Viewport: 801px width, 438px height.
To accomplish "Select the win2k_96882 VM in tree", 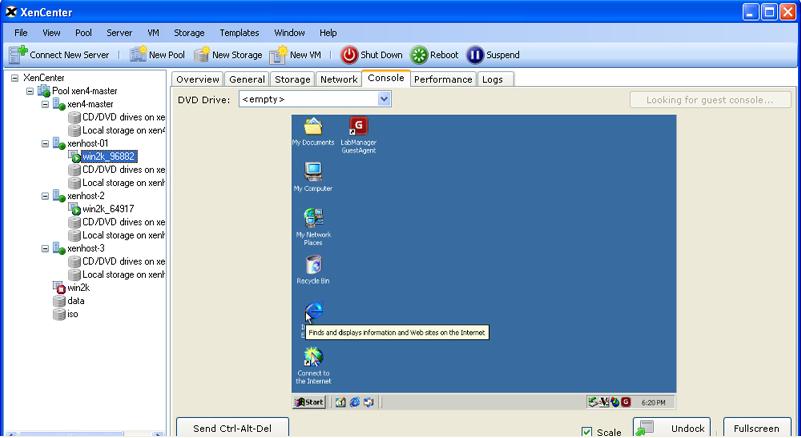I will tap(109, 156).
